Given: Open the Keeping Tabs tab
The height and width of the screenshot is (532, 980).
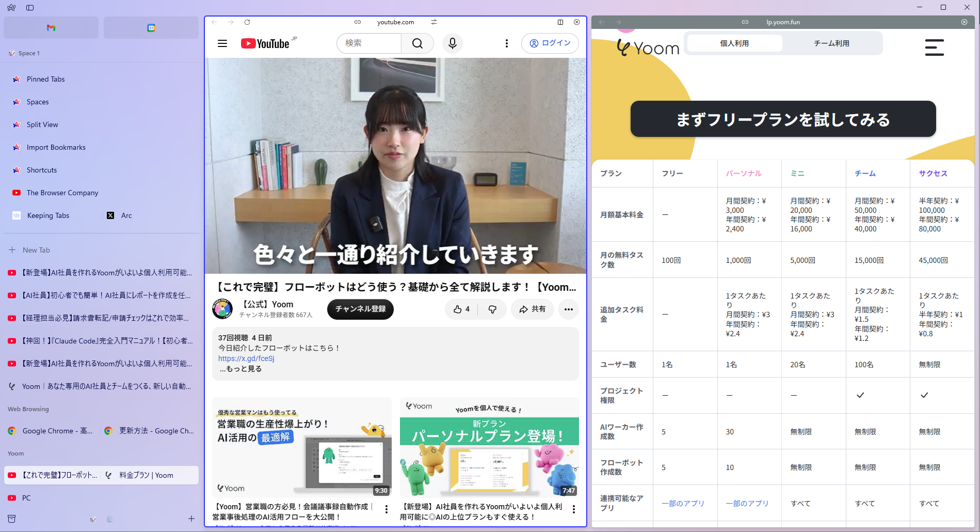Looking at the screenshot, I should (x=53, y=215).
